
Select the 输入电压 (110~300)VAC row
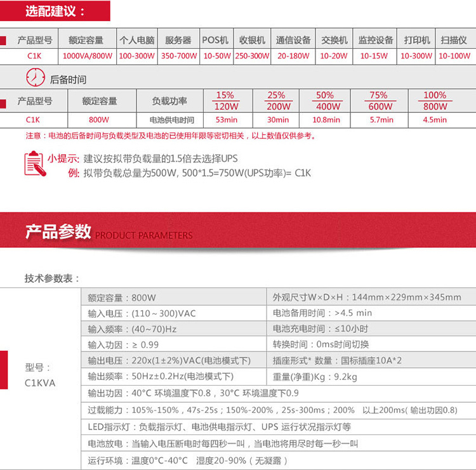click(x=174, y=313)
